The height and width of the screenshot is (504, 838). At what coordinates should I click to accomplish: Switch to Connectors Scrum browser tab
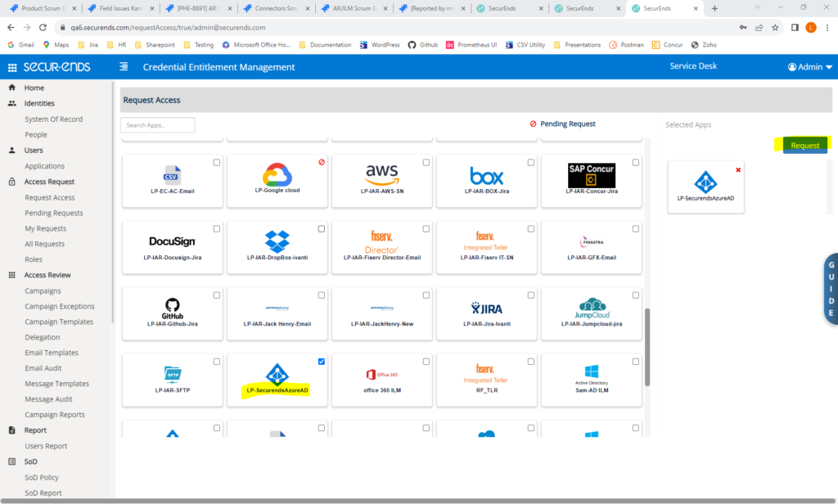click(277, 8)
